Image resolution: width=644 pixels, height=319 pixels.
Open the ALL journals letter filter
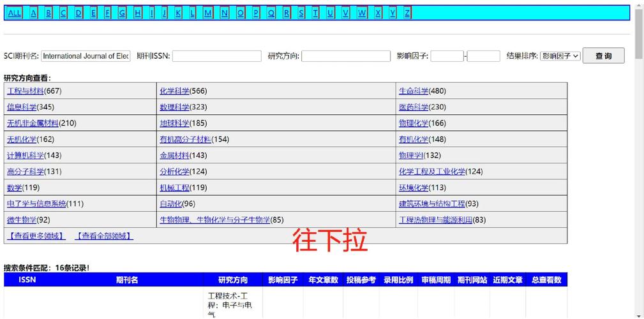(x=15, y=13)
